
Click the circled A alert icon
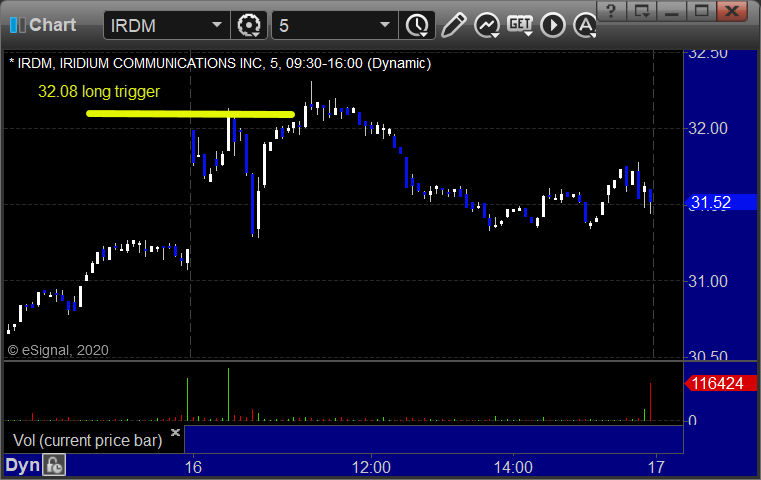pyautogui.click(x=584, y=25)
